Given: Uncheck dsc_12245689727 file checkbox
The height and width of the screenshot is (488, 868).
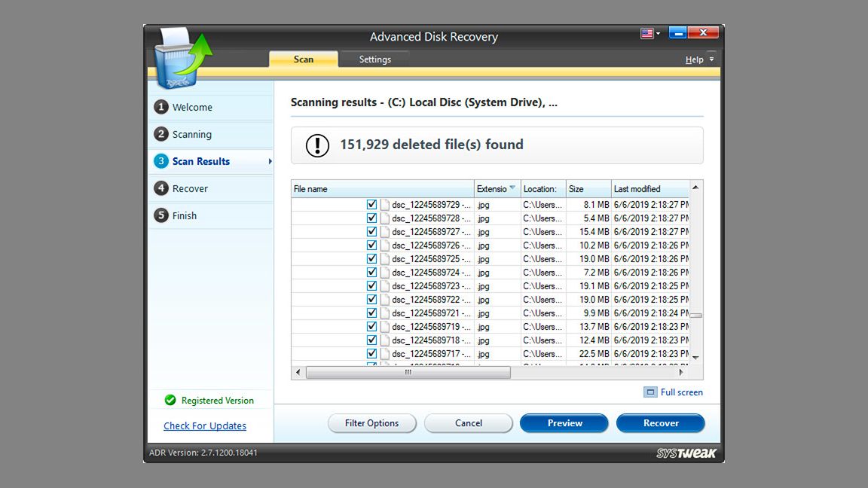Looking at the screenshot, I should pos(372,232).
